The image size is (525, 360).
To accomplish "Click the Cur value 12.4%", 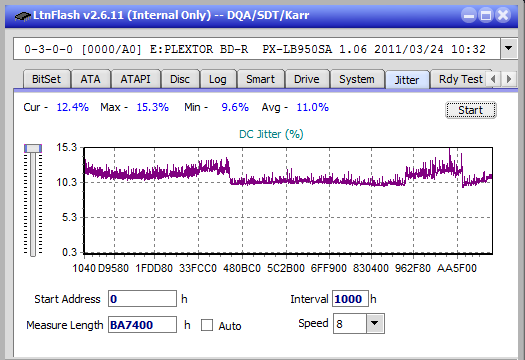I will coord(73,107).
